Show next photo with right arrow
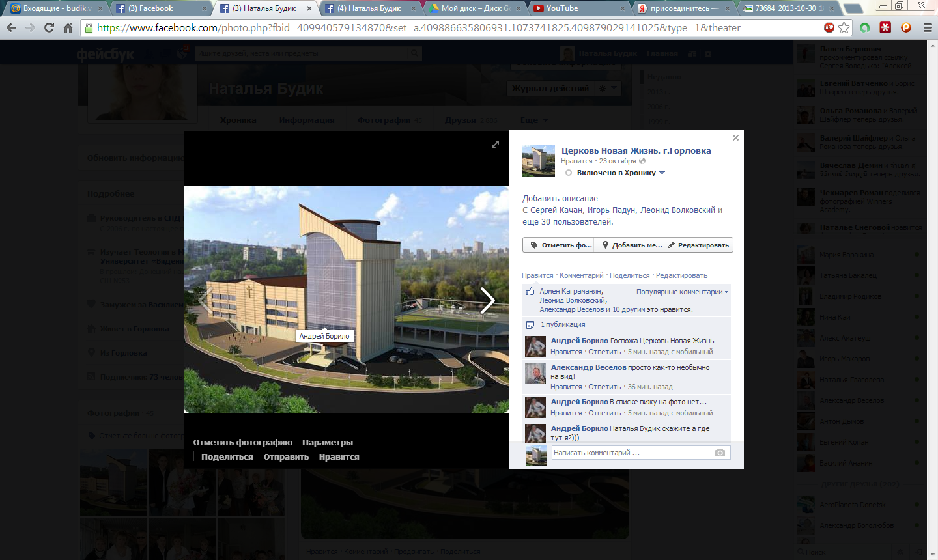This screenshot has width=938, height=560. click(x=487, y=300)
